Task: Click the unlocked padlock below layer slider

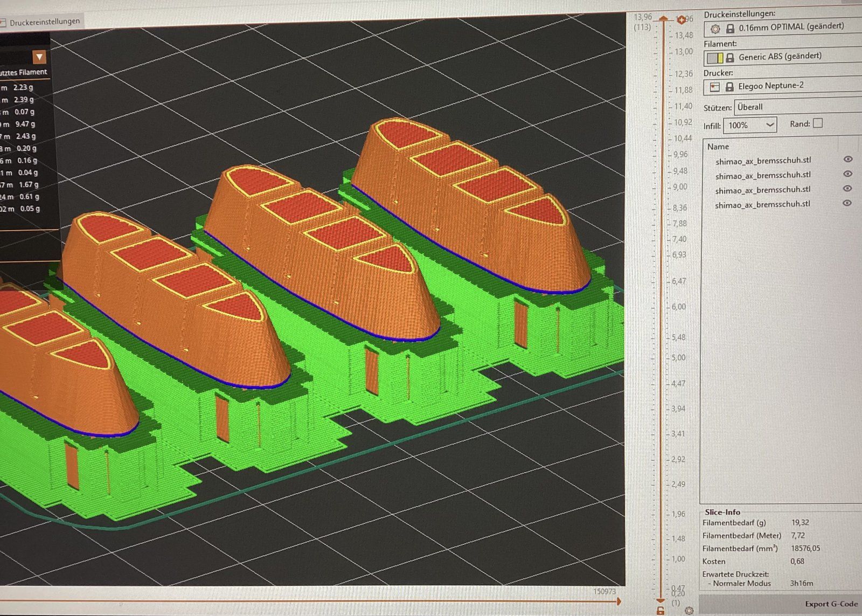Action: point(661,610)
